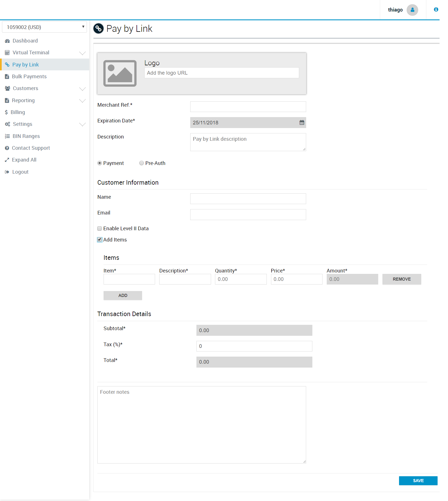This screenshot has width=448, height=501.
Task: Click the Pay by Link header icon
Action: 98,28
